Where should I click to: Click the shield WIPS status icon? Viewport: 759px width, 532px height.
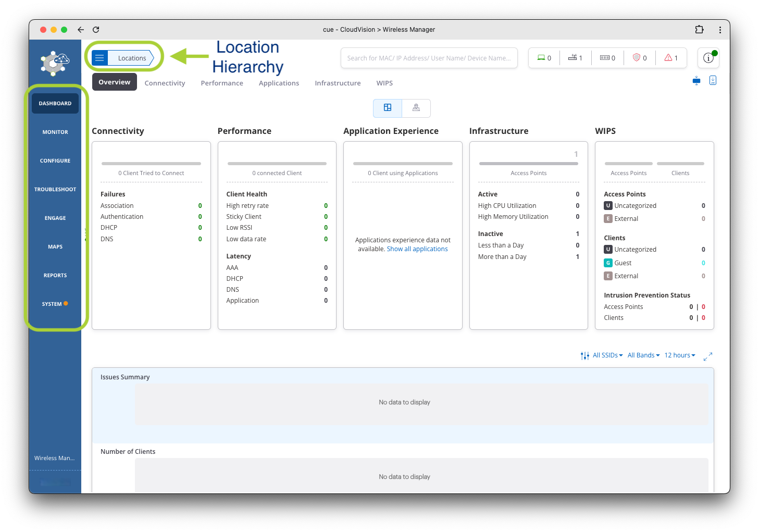(636, 58)
